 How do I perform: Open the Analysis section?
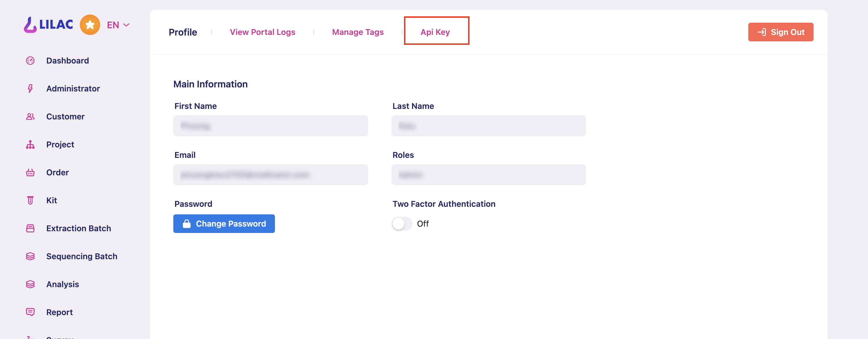point(63,285)
